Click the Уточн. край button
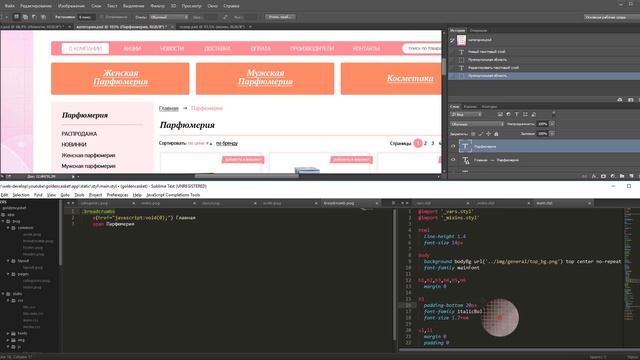 click(x=280, y=17)
